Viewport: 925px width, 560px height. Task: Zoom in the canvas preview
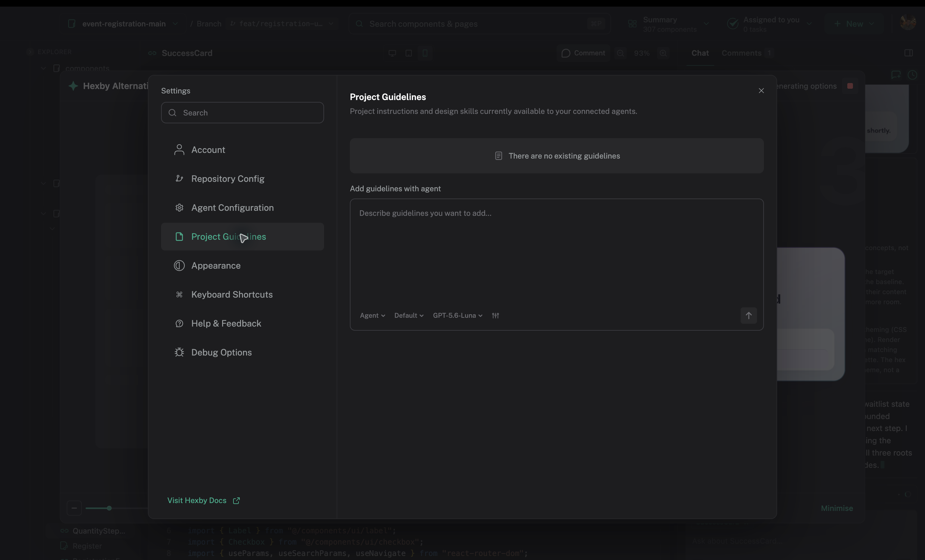663,53
